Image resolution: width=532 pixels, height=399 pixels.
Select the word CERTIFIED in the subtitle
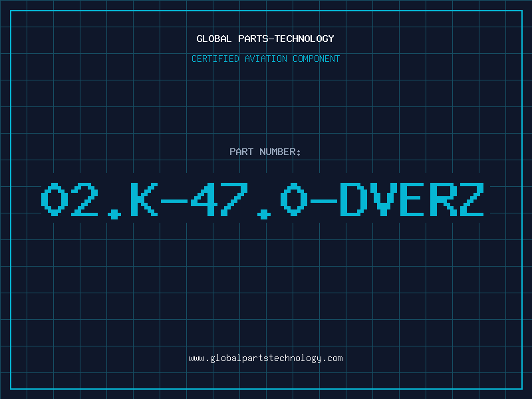click(215, 59)
